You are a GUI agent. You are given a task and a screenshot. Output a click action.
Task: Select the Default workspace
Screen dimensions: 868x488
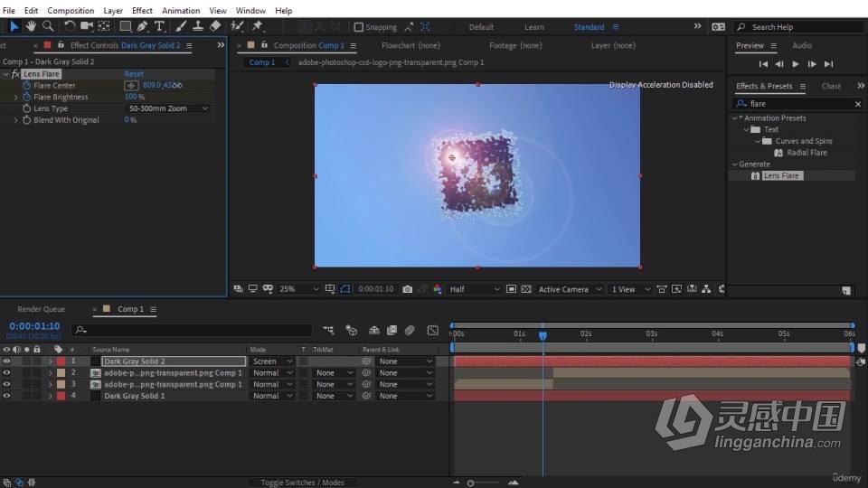click(481, 26)
